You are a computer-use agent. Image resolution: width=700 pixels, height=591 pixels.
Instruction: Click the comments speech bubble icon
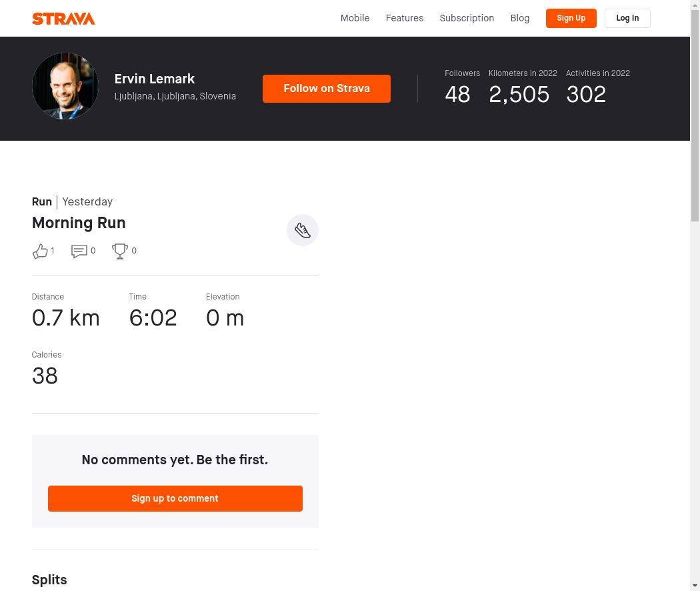79,251
